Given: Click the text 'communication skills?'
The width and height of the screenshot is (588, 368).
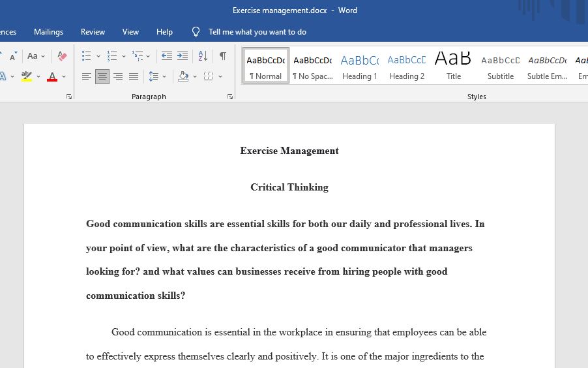Looking at the screenshot, I should [x=136, y=296].
